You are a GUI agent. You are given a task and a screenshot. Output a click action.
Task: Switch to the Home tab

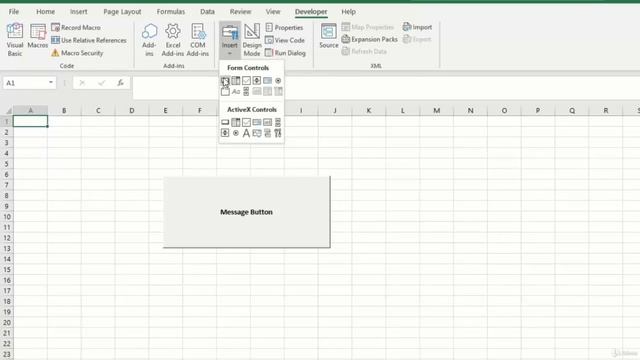click(45, 11)
